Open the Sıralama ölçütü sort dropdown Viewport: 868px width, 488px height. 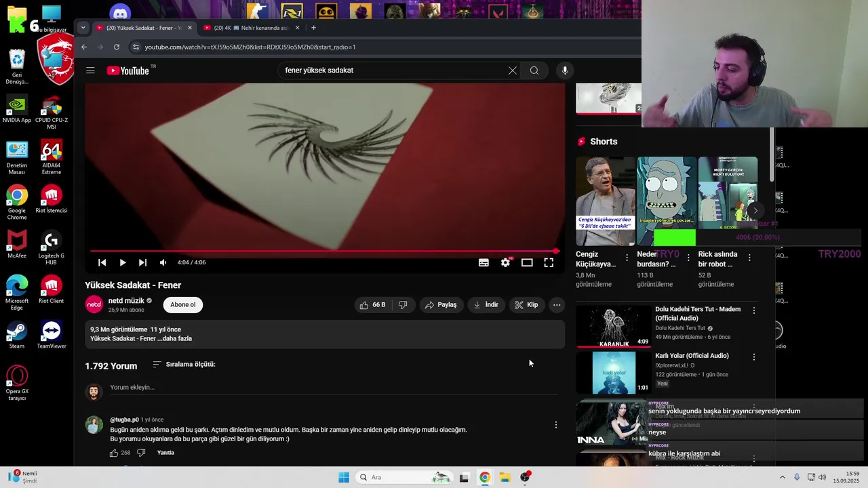pyautogui.click(x=184, y=365)
